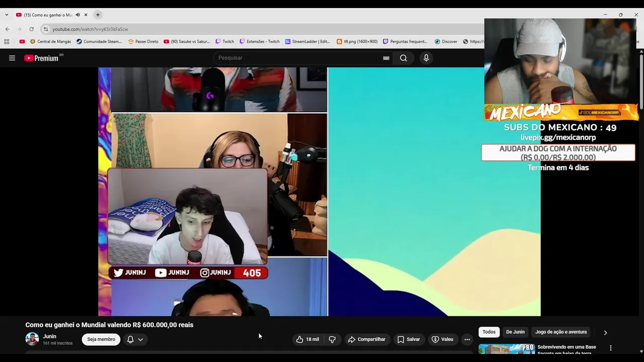Show next filter chips arrow

[x=605, y=332]
